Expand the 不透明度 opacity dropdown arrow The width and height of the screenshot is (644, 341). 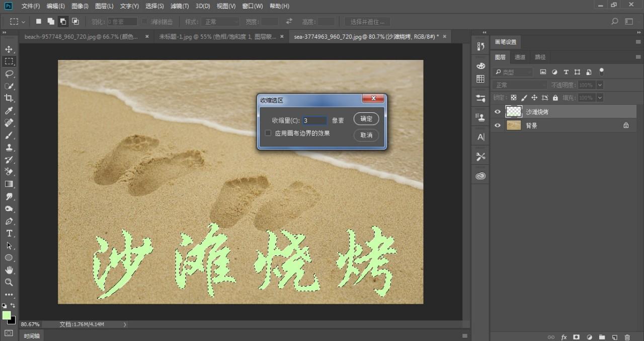(599, 85)
